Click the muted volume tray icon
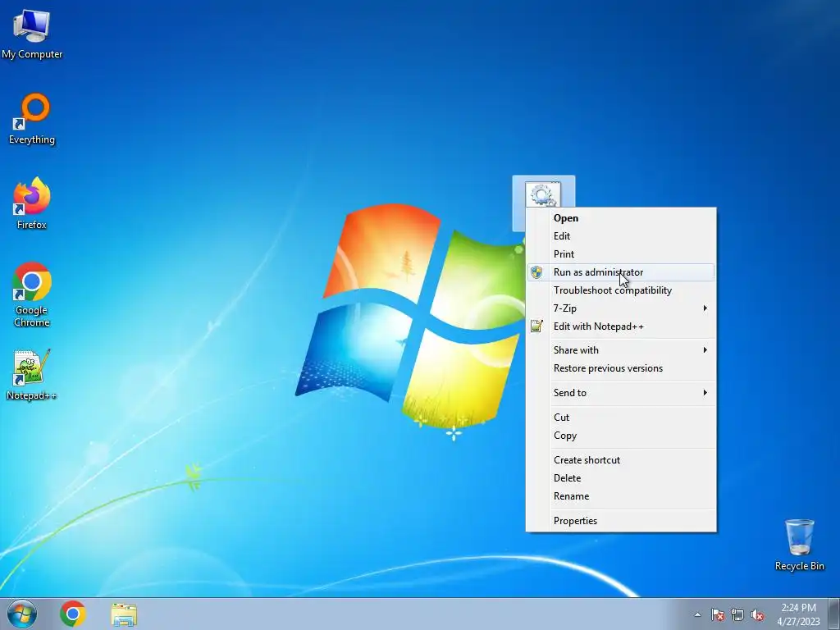The width and height of the screenshot is (840, 630). (x=757, y=614)
